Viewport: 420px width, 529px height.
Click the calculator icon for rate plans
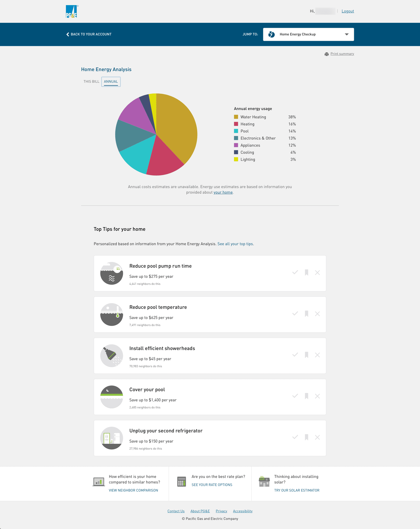click(x=182, y=481)
